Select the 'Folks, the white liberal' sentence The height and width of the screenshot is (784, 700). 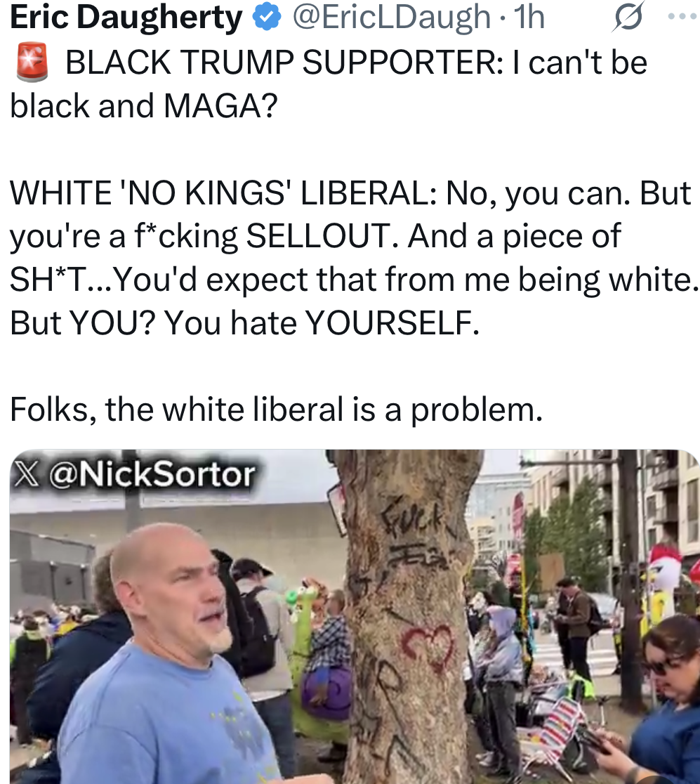276,410
